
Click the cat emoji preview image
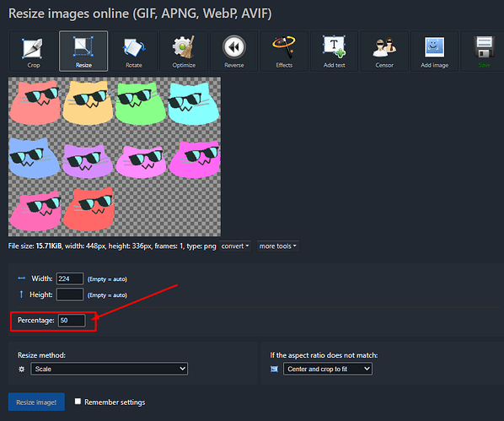click(x=115, y=156)
